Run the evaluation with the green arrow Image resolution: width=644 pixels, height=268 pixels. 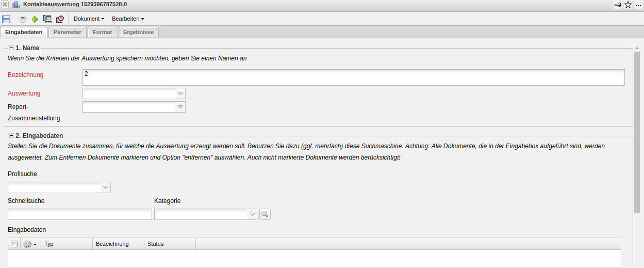35,19
